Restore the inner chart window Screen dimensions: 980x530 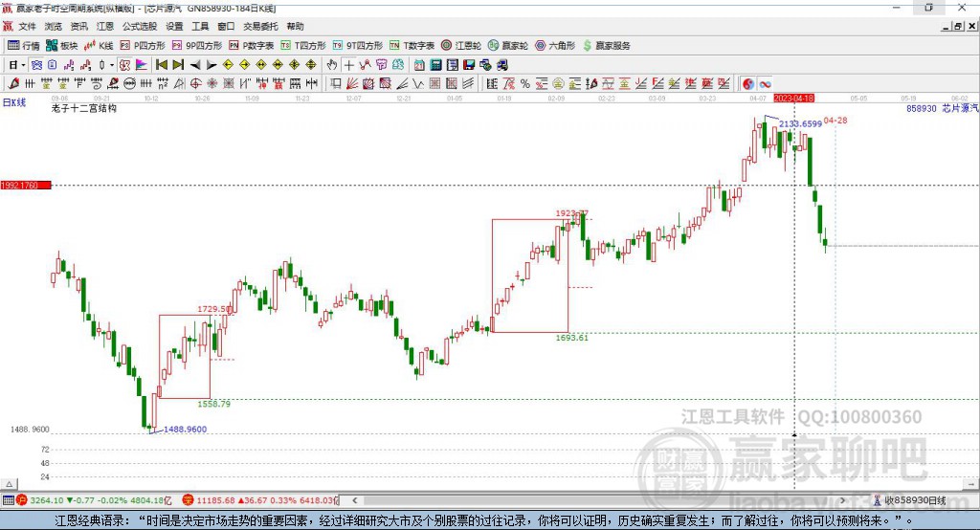point(958,26)
